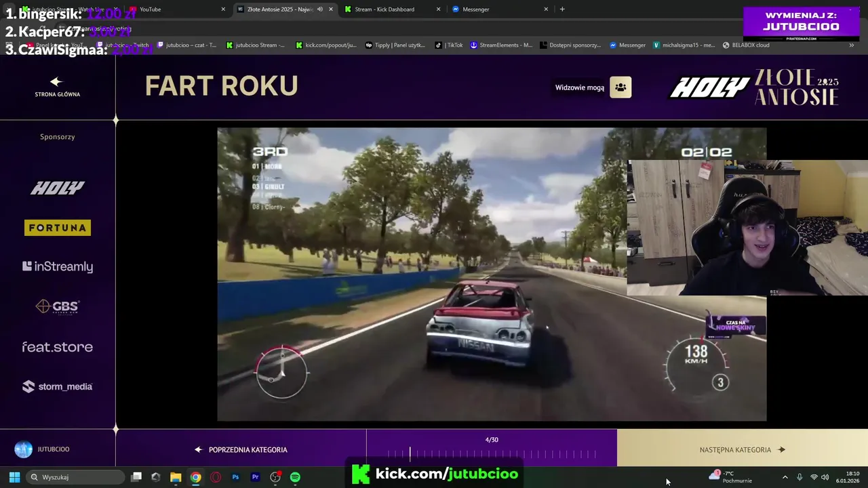The height and width of the screenshot is (488, 868).
Task: Open the Tipply Panel bookmark
Action: (395, 45)
